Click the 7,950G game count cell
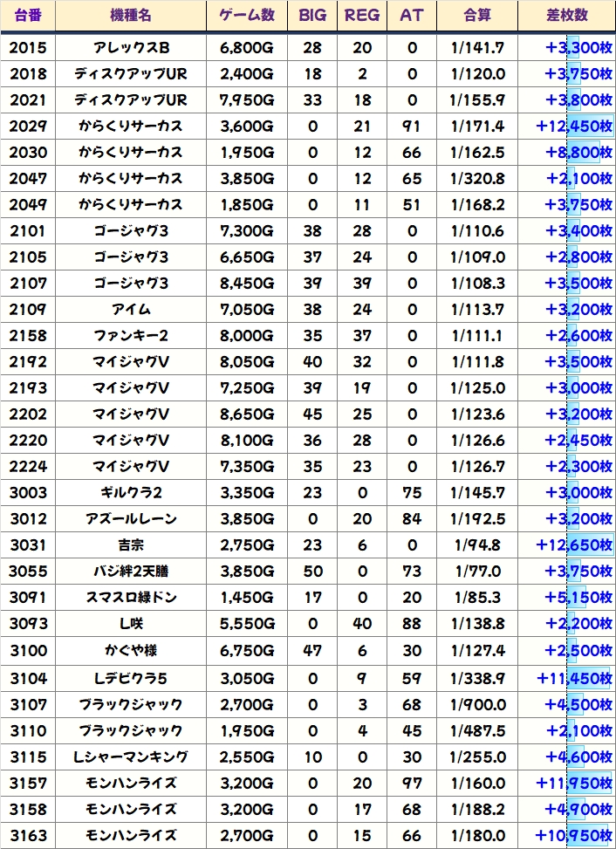Image resolution: width=616 pixels, height=849 pixels. click(247, 100)
